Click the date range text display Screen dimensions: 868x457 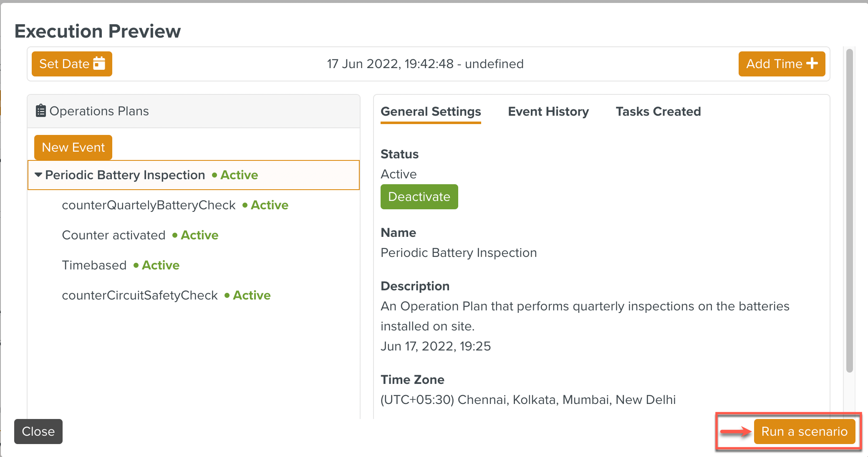pos(425,64)
